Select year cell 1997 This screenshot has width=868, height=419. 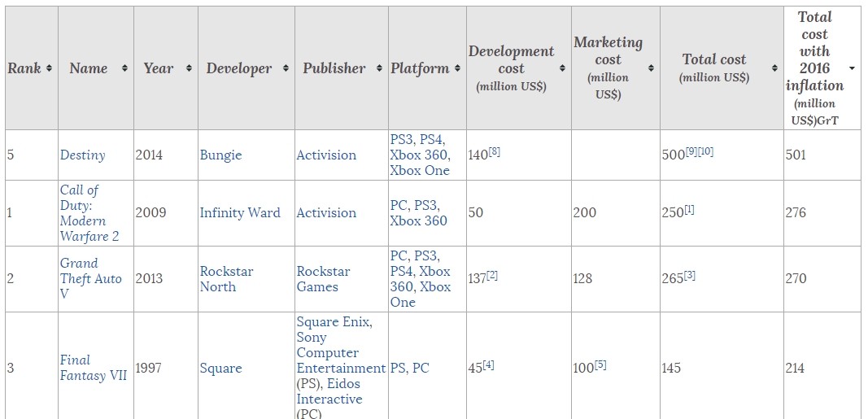click(x=148, y=368)
